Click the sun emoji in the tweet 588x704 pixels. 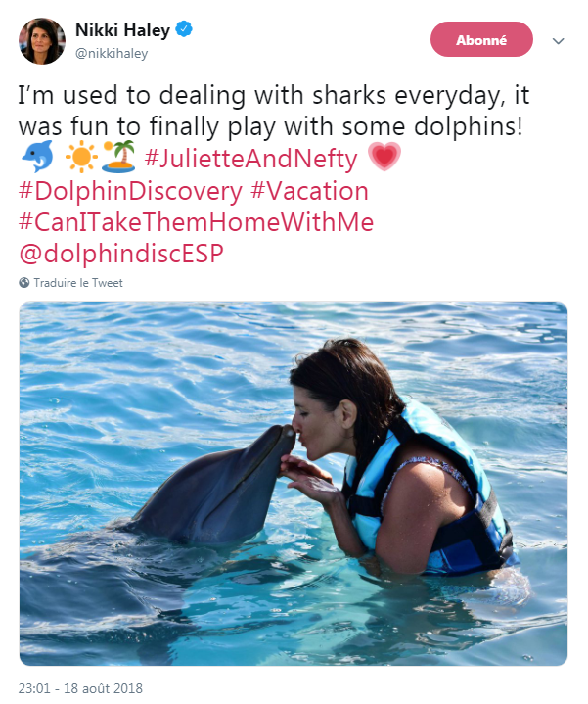click(79, 158)
